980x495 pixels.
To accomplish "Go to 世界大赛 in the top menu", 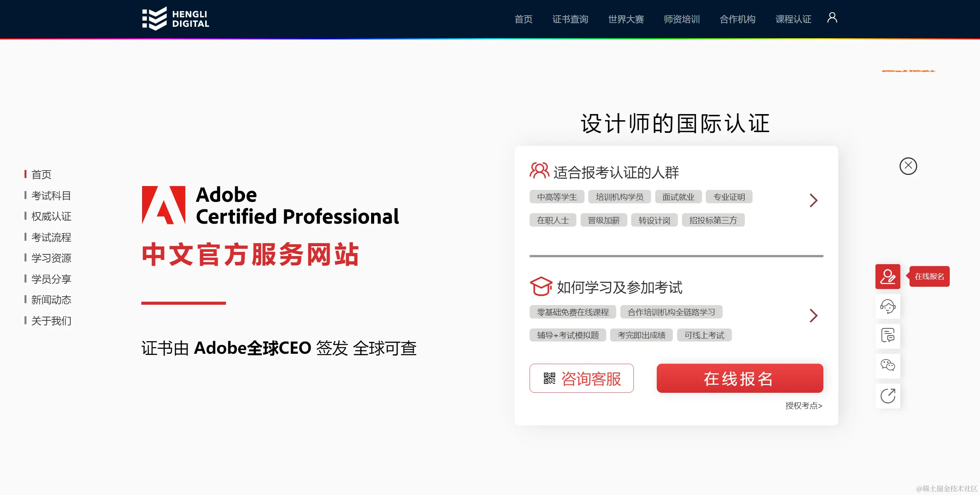I will [626, 19].
